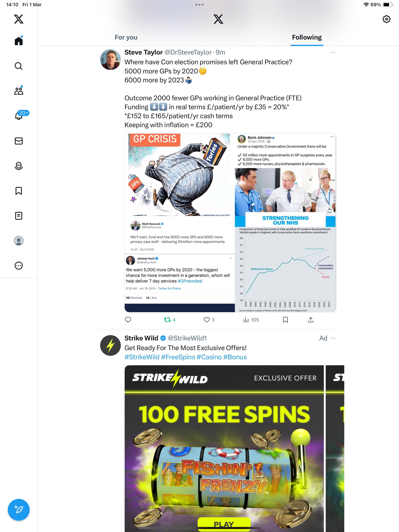Open the Messages envelope icon

click(x=19, y=141)
